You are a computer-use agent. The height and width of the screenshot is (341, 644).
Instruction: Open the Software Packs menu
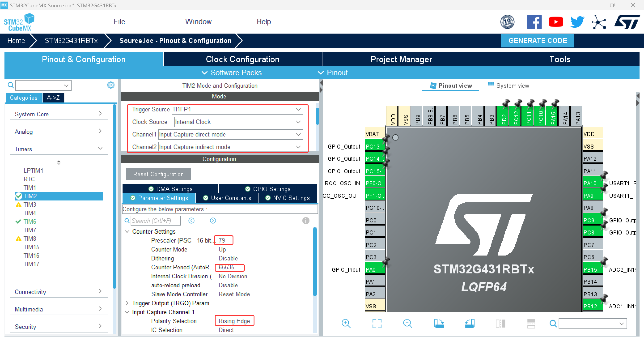(231, 72)
